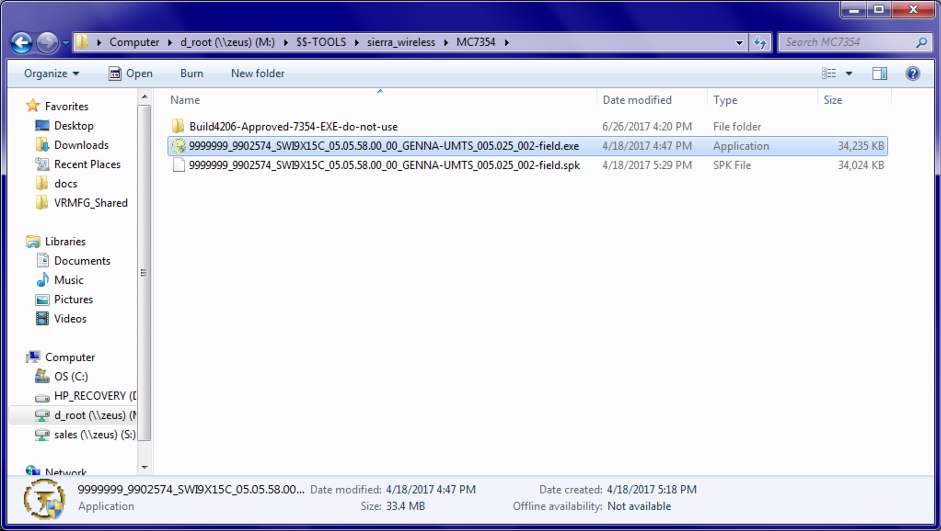This screenshot has height=531, width=941.
Task: Select Downloads in Favorites
Action: click(x=81, y=145)
